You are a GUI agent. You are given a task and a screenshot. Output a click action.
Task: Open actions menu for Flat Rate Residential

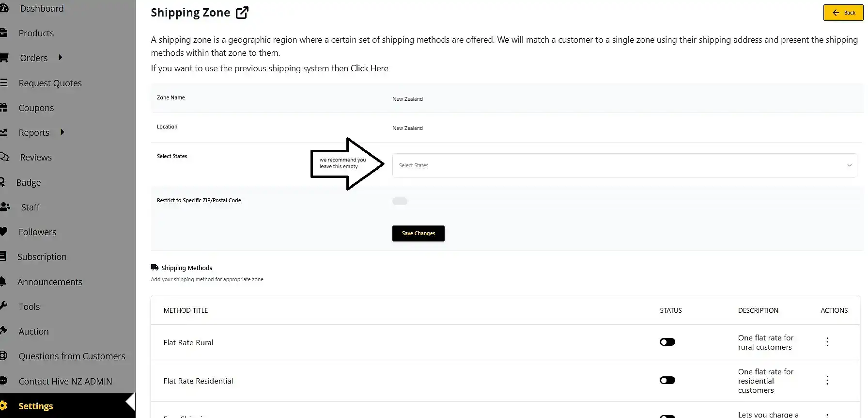coord(827,380)
